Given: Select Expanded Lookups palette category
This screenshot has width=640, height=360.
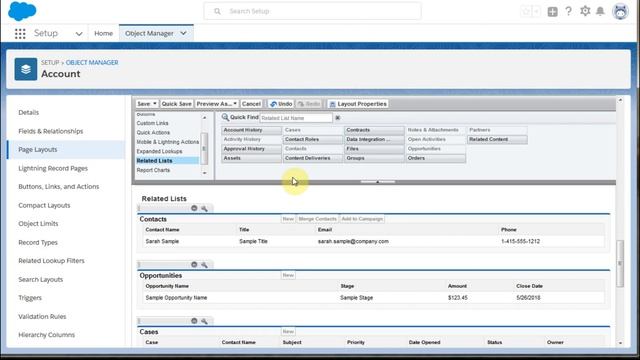Looking at the screenshot, I should click(x=159, y=151).
